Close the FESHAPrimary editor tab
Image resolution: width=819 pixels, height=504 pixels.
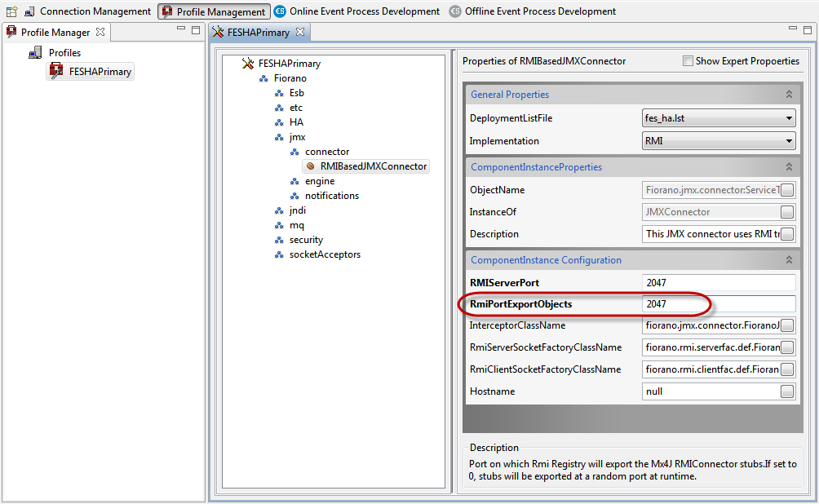(300, 32)
